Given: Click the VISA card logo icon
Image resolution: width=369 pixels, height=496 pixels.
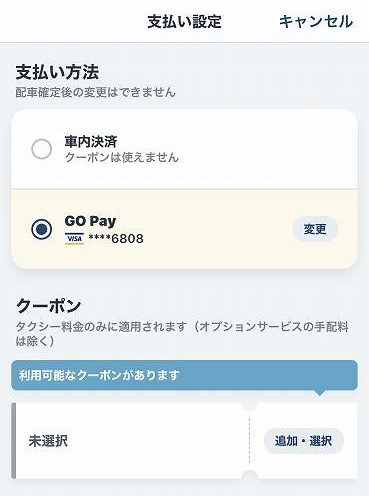Looking at the screenshot, I should [74, 239].
